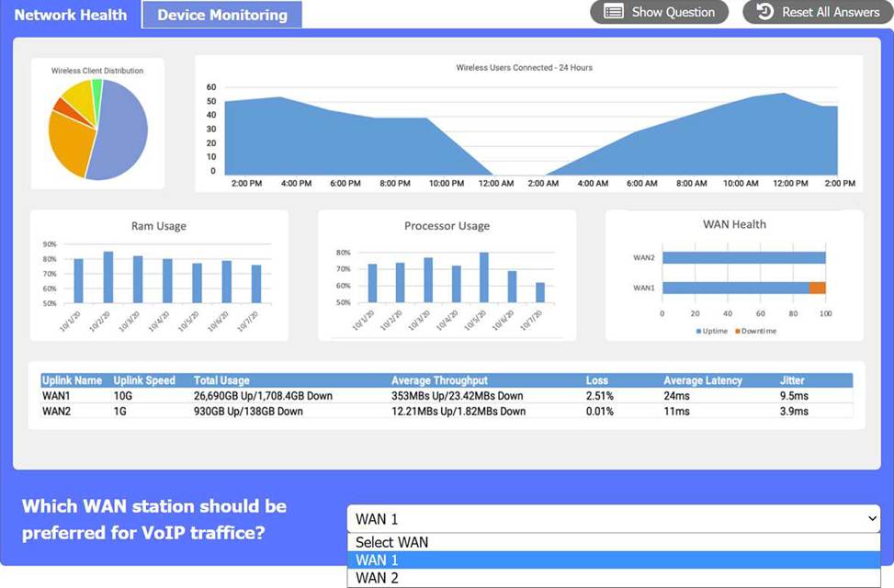Open the Network Health tab
Image resolution: width=894 pixels, height=588 pixels.
71,15
